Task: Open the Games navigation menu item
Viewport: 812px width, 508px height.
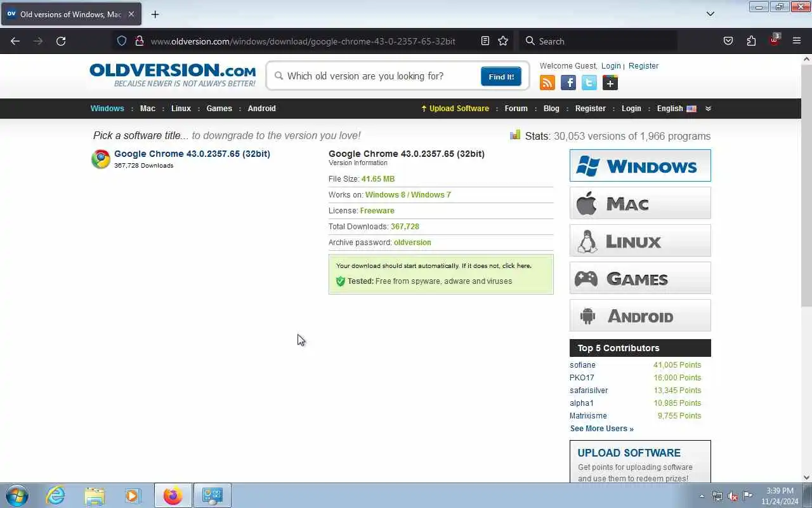Action: coord(219,109)
